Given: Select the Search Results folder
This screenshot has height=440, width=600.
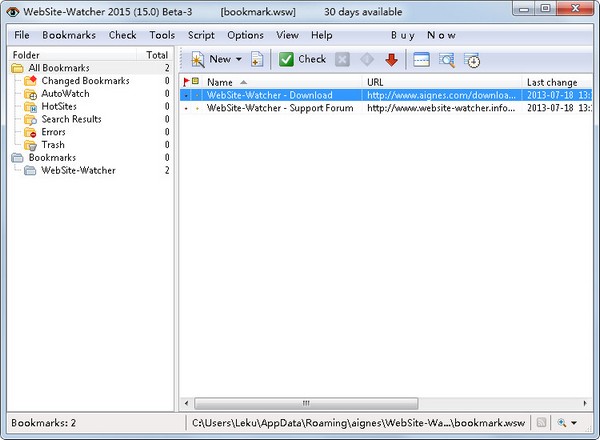Looking at the screenshot, I should 71,119.
